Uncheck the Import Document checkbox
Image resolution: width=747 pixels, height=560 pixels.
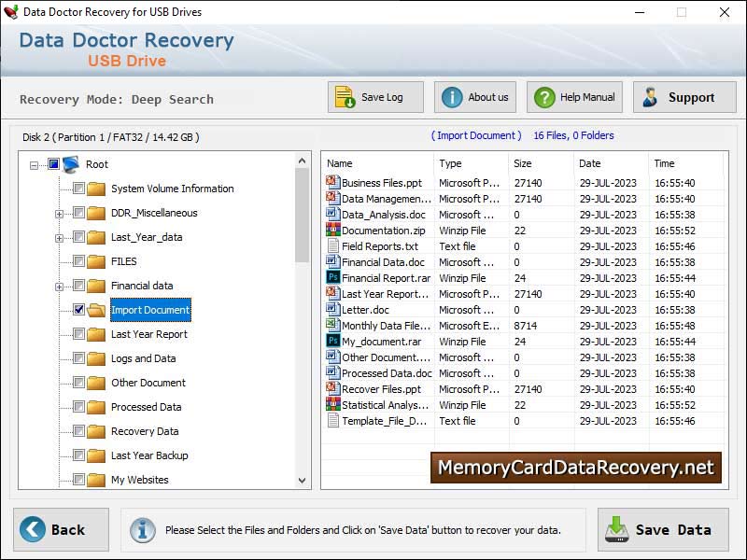[79, 310]
